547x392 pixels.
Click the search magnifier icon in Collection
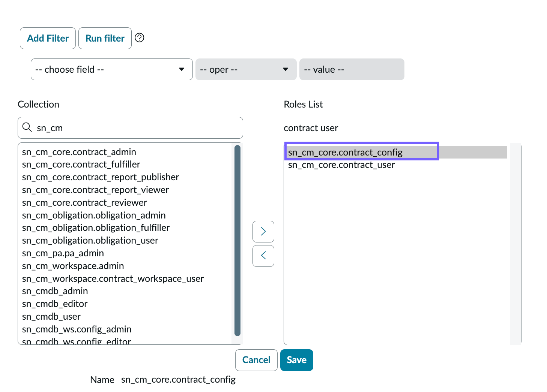point(27,127)
